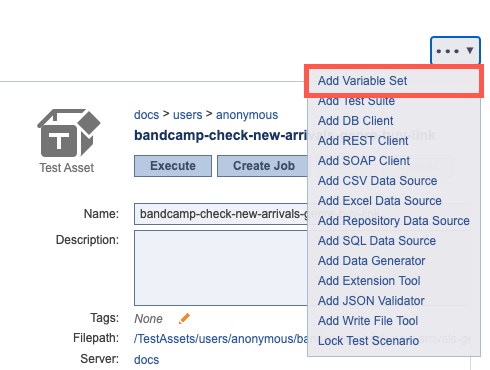This screenshot has width=490, height=370.
Task: Click the Execute button
Action: pyautogui.click(x=173, y=166)
